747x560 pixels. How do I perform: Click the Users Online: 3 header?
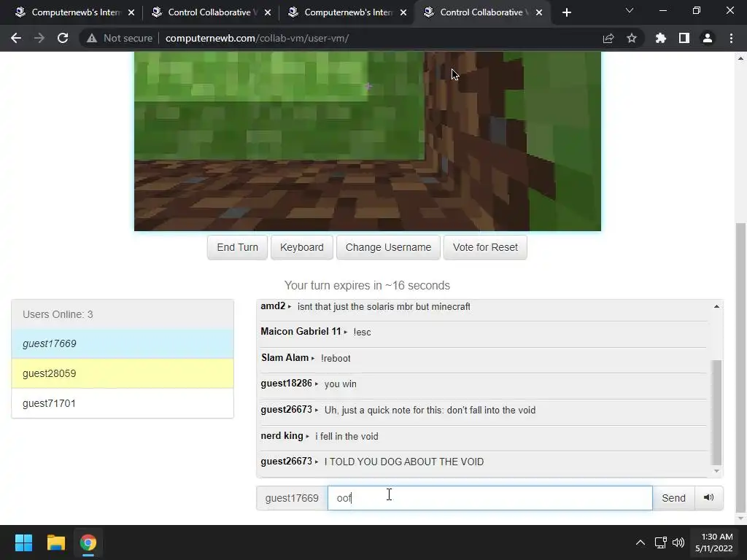pos(123,314)
